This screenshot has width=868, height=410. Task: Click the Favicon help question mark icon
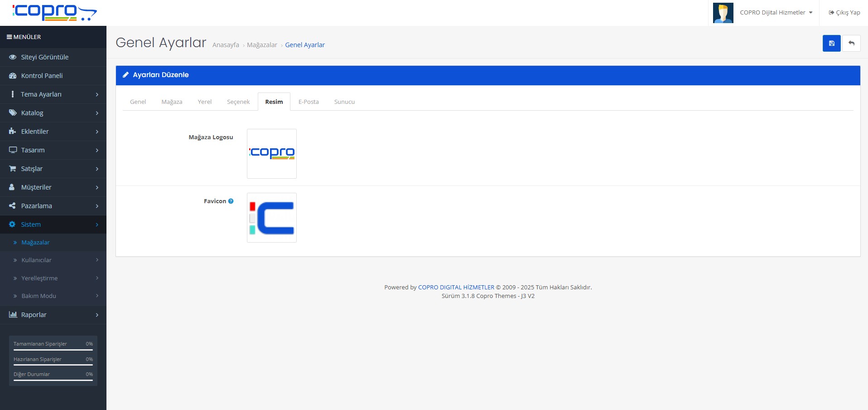click(231, 201)
